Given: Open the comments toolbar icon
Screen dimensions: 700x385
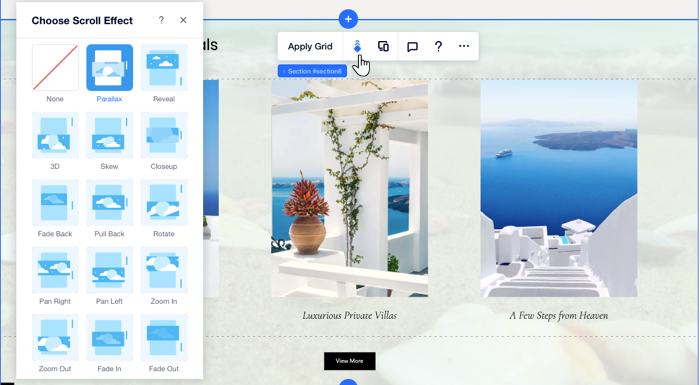Looking at the screenshot, I should [x=412, y=46].
